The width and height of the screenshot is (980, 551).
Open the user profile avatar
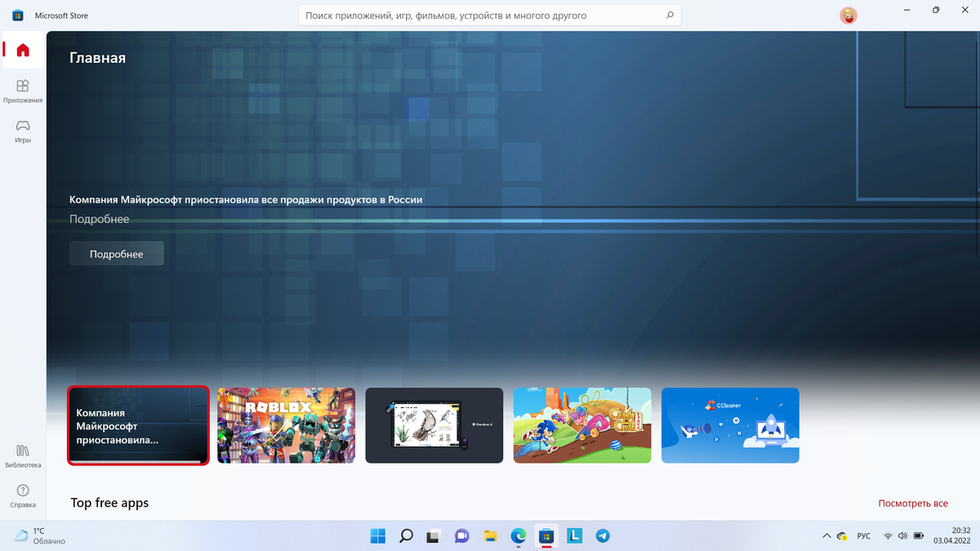point(849,16)
